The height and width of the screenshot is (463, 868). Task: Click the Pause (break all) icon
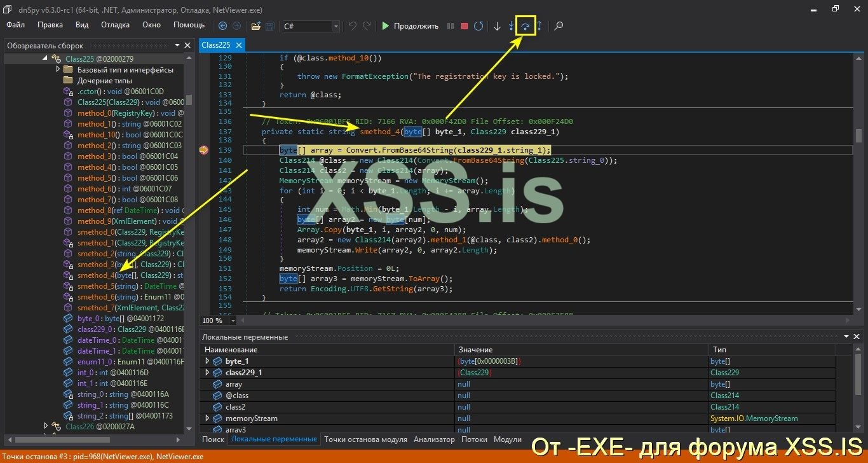click(451, 26)
